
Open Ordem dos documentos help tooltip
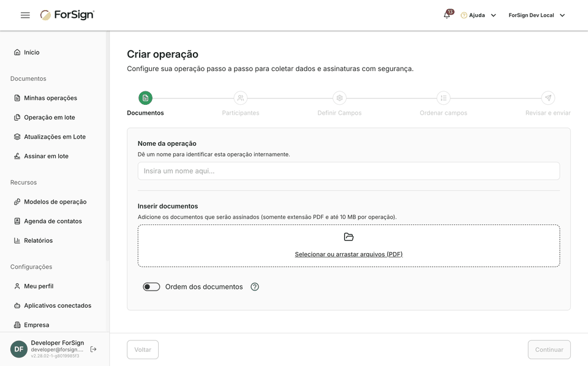255,287
